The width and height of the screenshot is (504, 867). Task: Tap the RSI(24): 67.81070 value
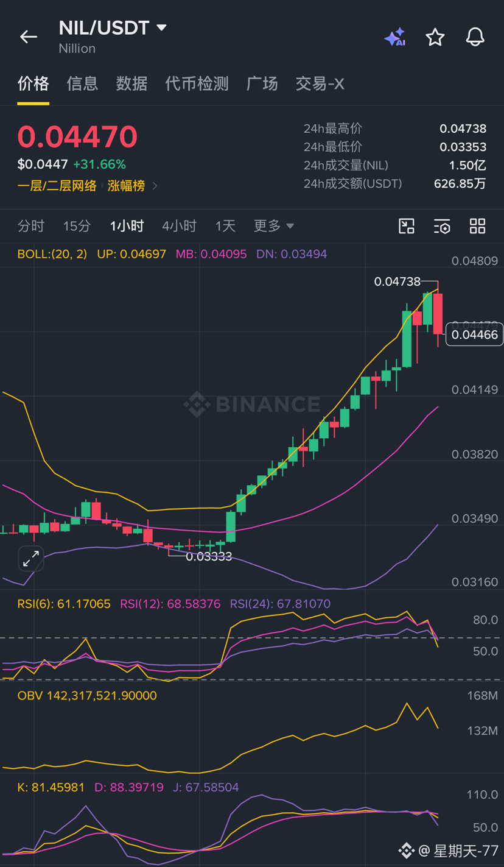280,604
